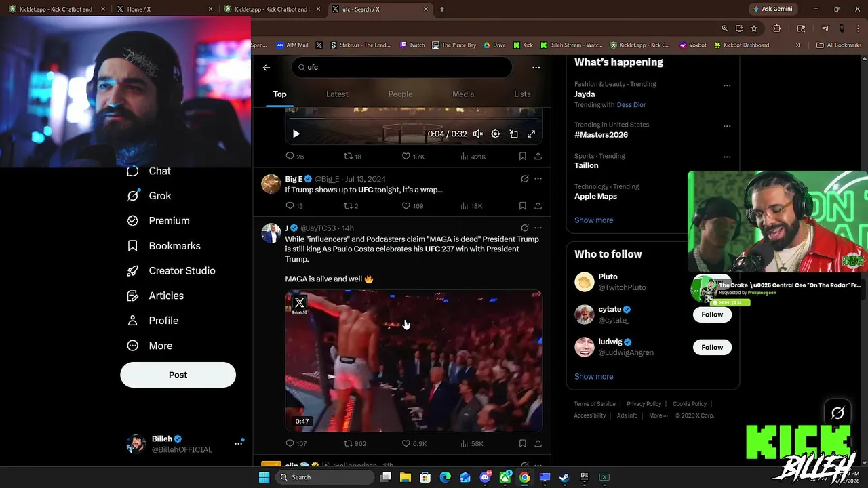
Task: Bookmark the JayTC53 post
Action: click(x=522, y=444)
